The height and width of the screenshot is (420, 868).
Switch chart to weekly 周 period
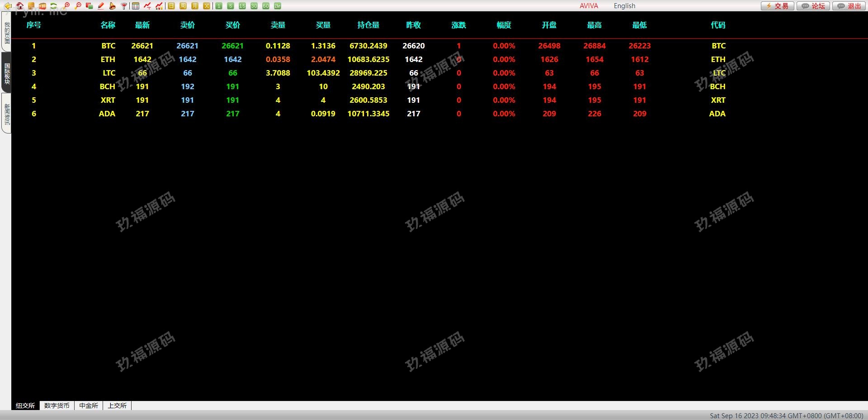pos(183,6)
